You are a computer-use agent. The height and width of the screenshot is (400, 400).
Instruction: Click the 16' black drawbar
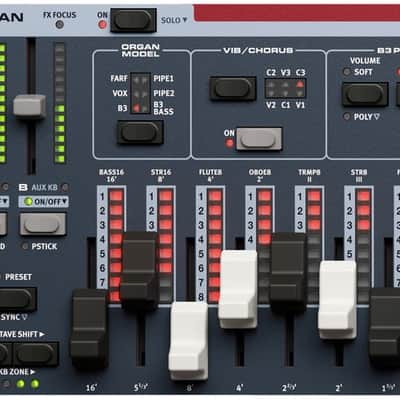tap(89, 328)
